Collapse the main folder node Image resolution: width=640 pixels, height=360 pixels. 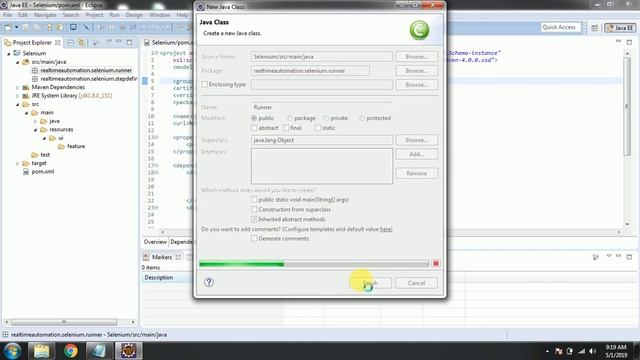[27, 113]
